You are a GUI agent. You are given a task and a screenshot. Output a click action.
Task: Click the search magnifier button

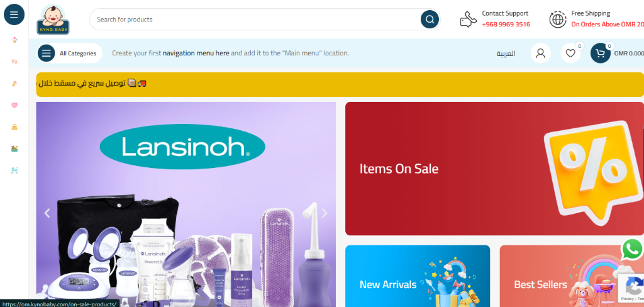point(430,20)
